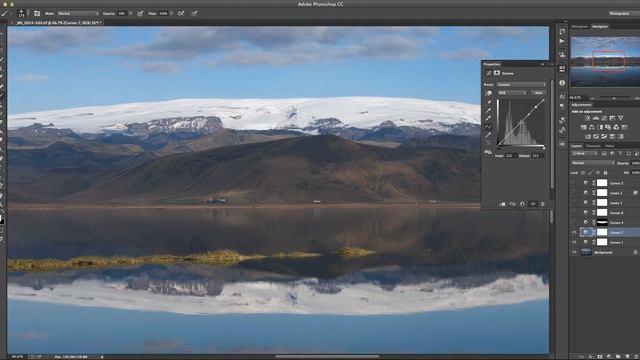Image resolution: width=640 pixels, height=360 pixels.
Task: Toggle the Brush panel from options bar
Action: [x=37, y=13]
